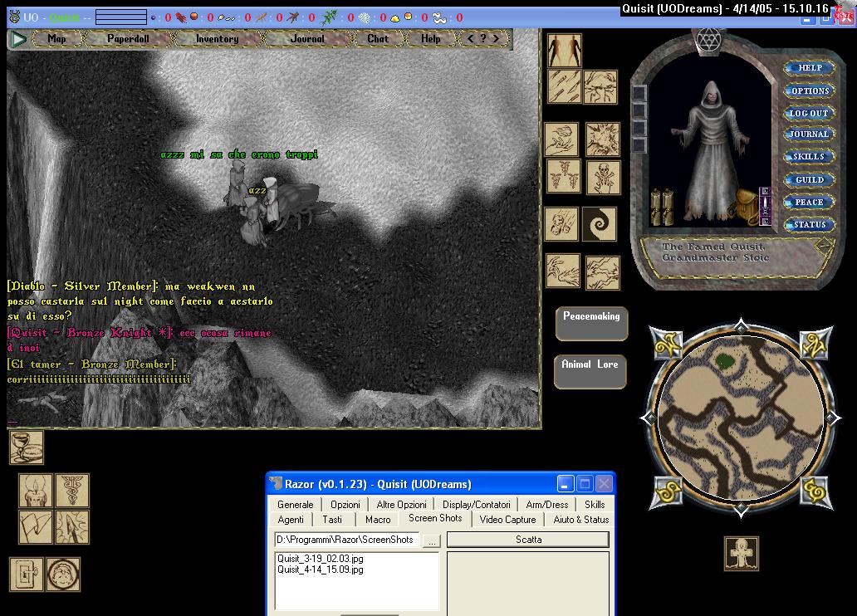Open the STATUS window from the paperdoll
857x616 pixels.
coord(810,225)
